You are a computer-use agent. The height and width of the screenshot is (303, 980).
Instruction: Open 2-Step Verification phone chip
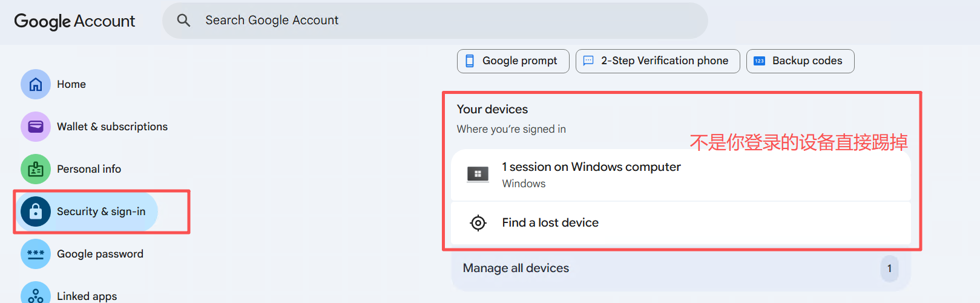click(x=658, y=61)
